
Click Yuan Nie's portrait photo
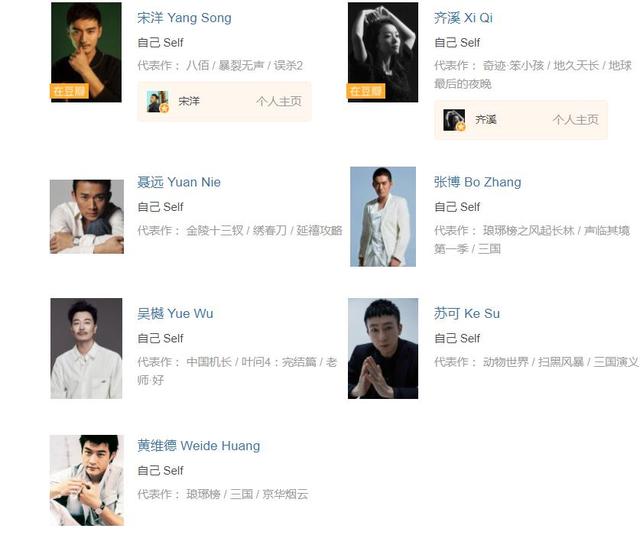point(87,217)
